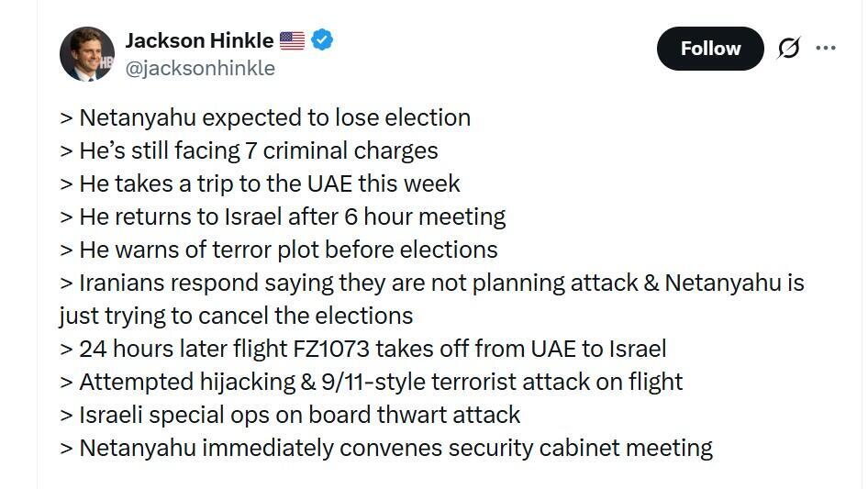The height and width of the screenshot is (489, 868).
Task: Open Jackson Hinkle's profile avatar photo
Action: tap(87, 54)
